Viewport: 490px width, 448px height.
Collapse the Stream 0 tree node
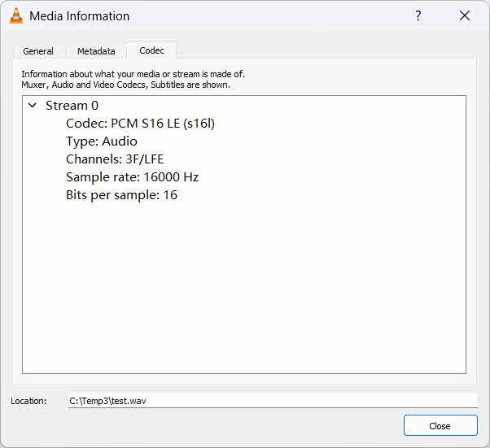pos(33,106)
